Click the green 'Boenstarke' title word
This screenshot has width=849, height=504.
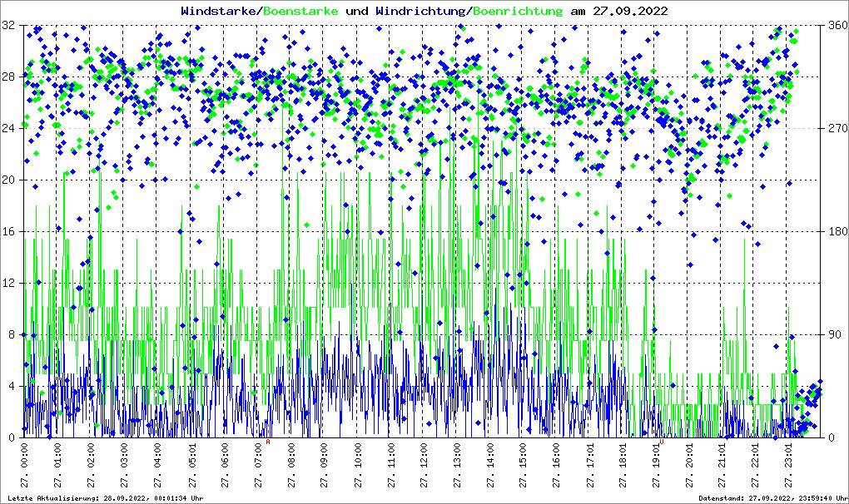pos(300,12)
